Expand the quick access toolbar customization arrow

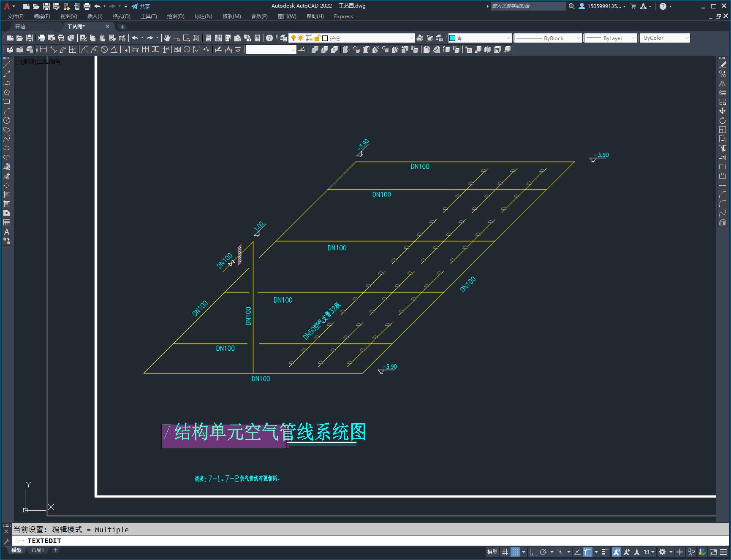126,6
